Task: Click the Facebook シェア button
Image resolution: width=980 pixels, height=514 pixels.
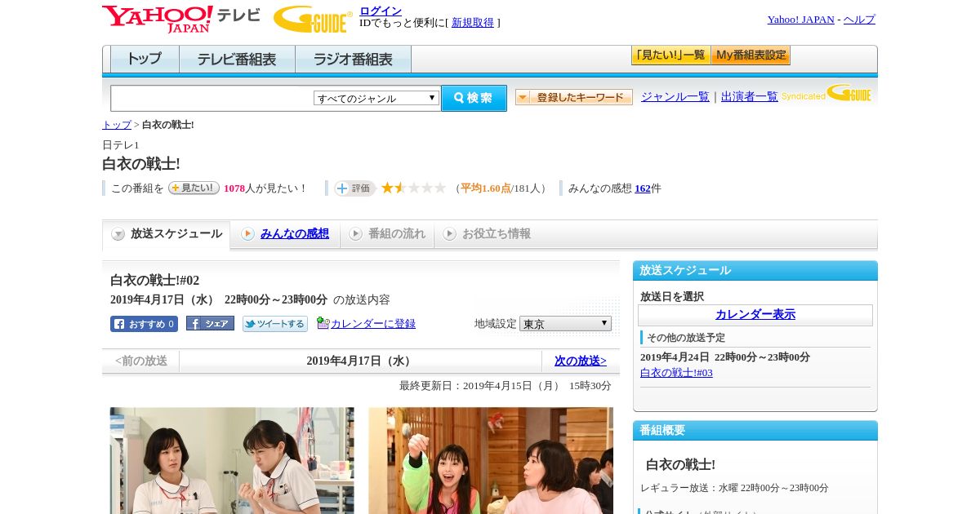Action: (210, 323)
